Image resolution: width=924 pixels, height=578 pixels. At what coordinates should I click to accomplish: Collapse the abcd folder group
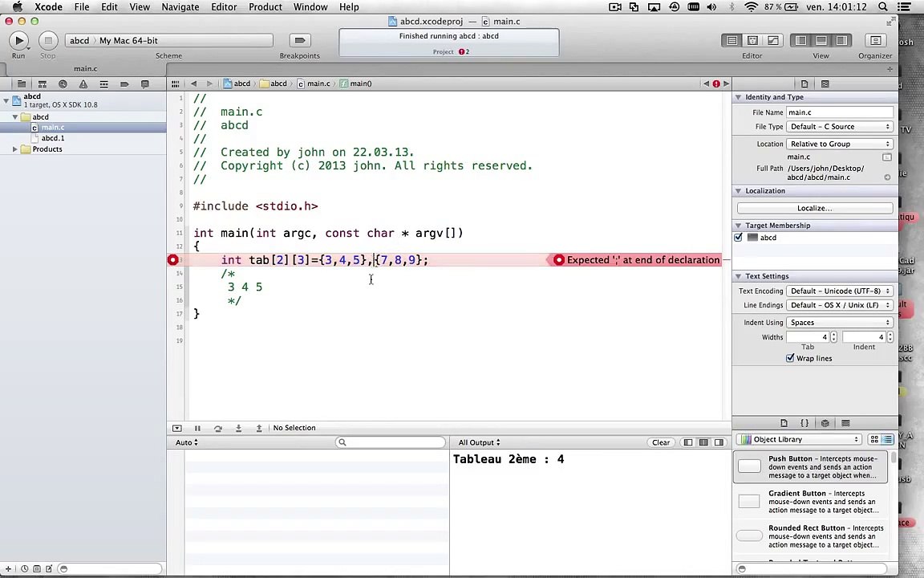[x=14, y=116]
